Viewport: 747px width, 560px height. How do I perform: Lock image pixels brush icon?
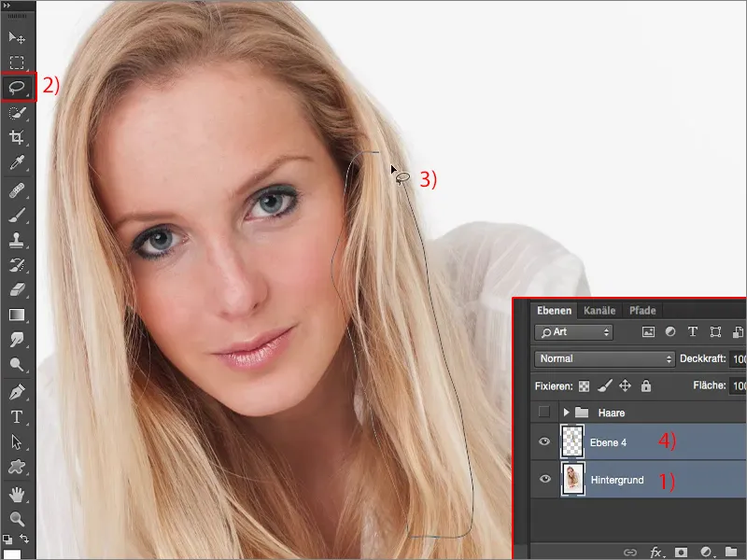click(x=604, y=385)
